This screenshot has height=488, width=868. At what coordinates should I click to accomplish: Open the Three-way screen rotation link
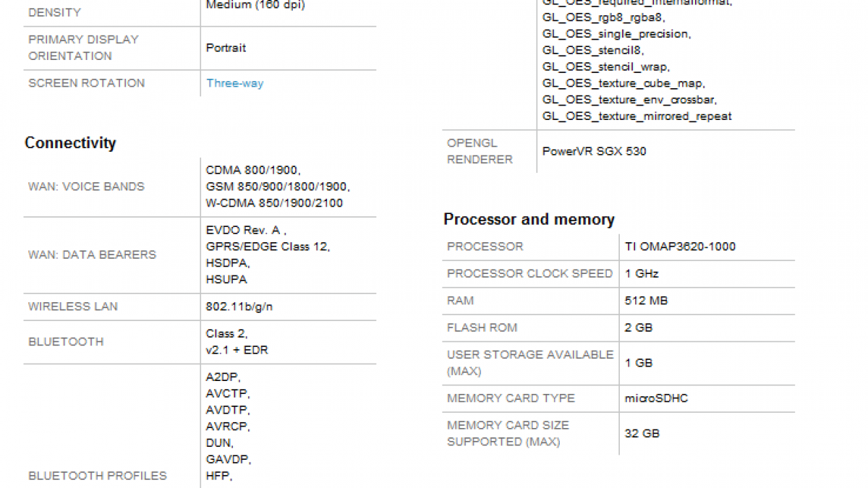point(235,83)
